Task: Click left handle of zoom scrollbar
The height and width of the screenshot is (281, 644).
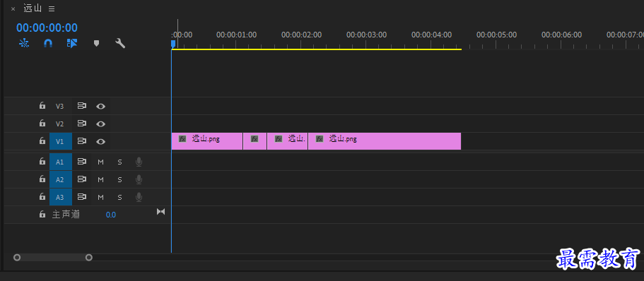Action: click(x=17, y=258)
